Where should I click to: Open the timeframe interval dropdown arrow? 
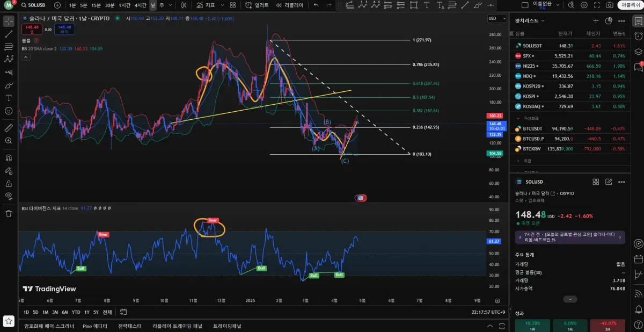170,5
